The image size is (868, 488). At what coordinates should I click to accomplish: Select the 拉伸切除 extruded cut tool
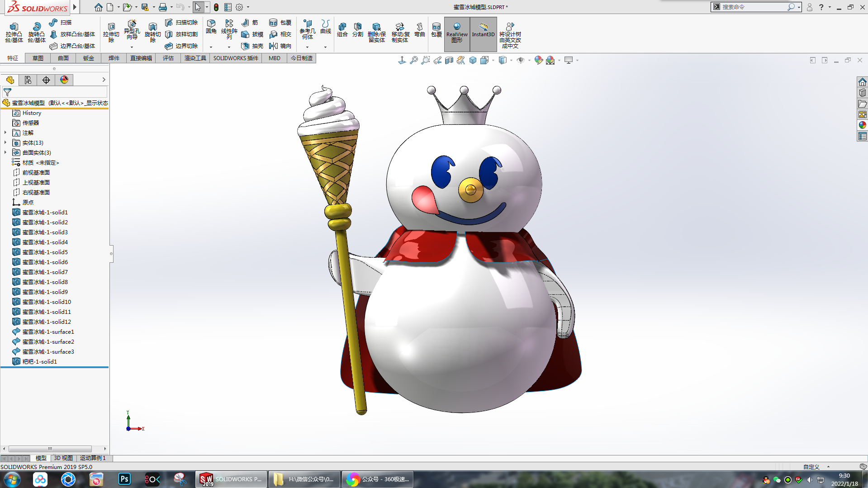[x=111, y=33]
